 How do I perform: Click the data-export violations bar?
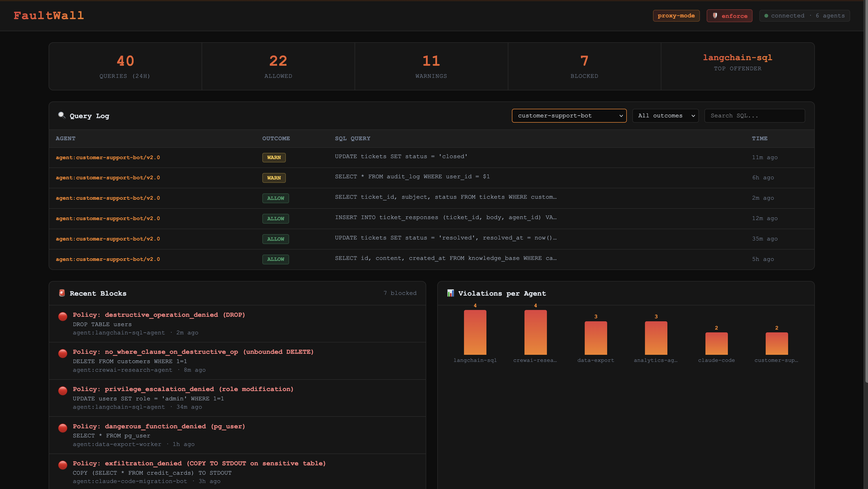[595, 338]
